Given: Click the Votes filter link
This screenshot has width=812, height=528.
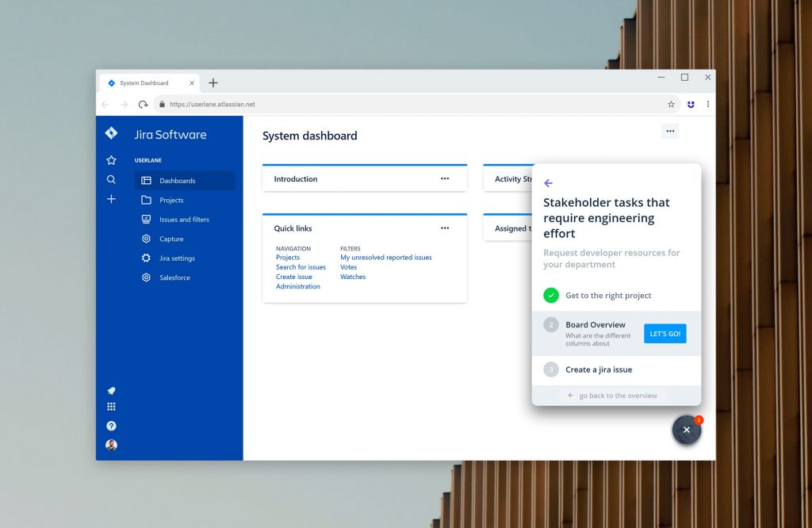Looking at the screenshot, I should pos(349,267).
